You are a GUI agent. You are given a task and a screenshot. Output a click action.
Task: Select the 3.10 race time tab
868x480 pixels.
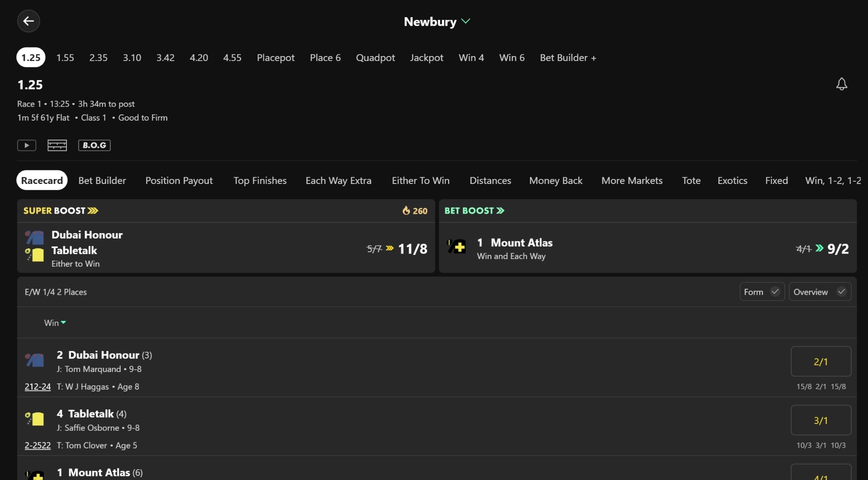click(x=132, y=57)
